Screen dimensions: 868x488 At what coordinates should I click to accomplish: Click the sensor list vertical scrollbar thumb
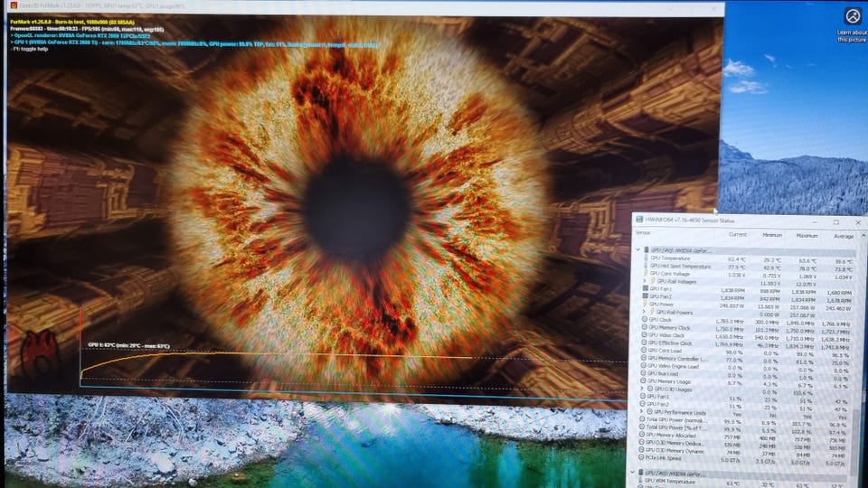(856, 443)
